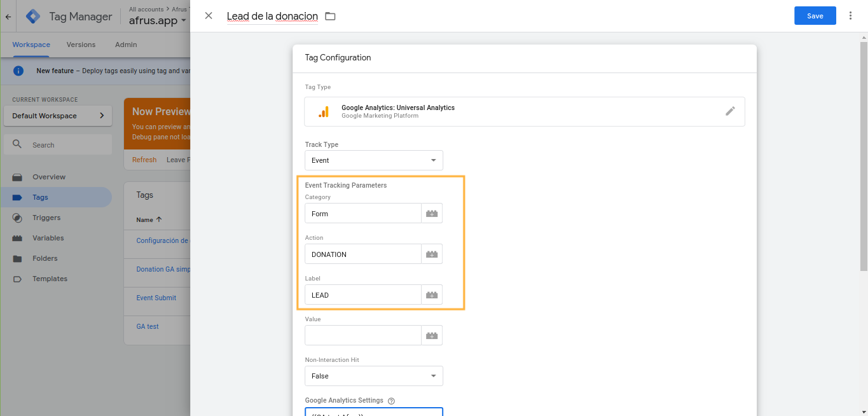Select Tags in the sidebar
This screenshot has width=868, height=416.
coord(56,197)
